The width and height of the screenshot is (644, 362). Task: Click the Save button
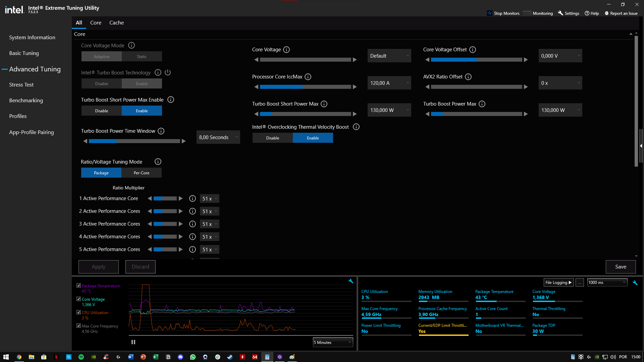pyautogui.click(x=621, y=266)
